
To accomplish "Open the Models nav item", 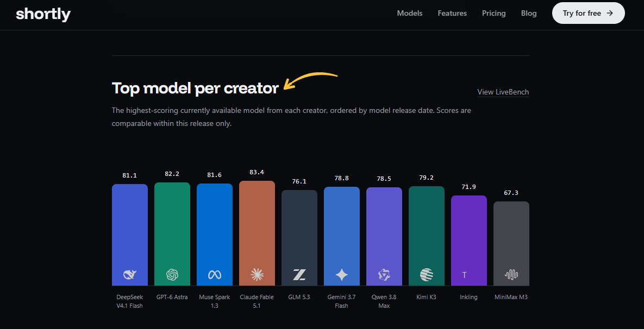I will coord(409,13).
